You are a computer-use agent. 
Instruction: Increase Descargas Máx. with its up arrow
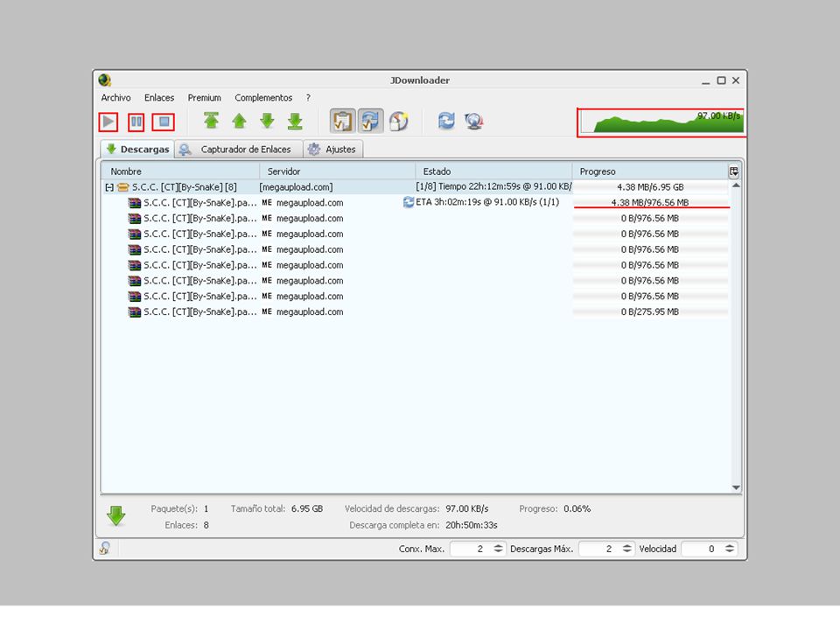pyautogui.click(x=626, y=546)
